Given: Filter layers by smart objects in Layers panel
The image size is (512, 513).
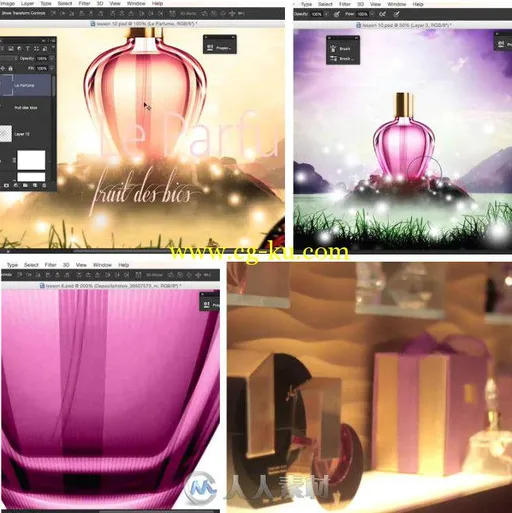Looking at the screenshot, I should click(45, 49).
